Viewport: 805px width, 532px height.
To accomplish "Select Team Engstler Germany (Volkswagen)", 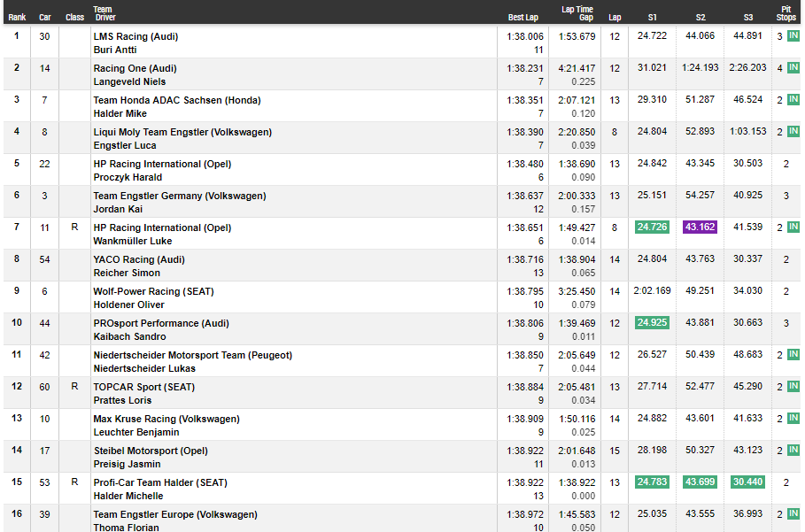I will pyautogui.click(x=180, y=196).
